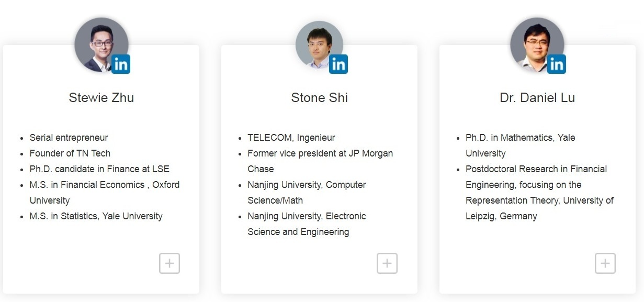Open Dr. Daniel Lu's LinkedIn icon
The height and width of the screenshot is (302, 644).
557,64
